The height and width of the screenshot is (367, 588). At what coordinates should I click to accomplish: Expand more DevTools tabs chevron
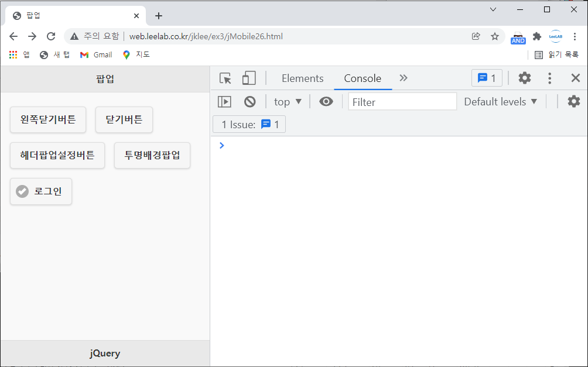click(x=403, y=78)
